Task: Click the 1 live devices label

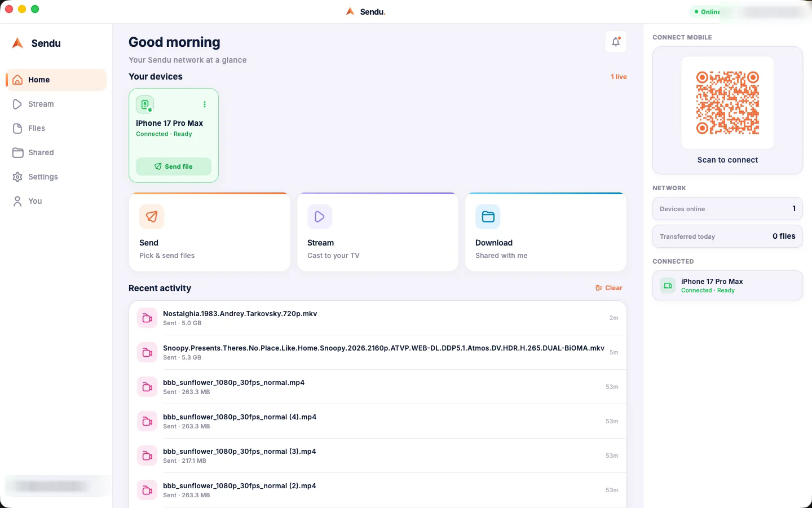Action: pos(619,77)
